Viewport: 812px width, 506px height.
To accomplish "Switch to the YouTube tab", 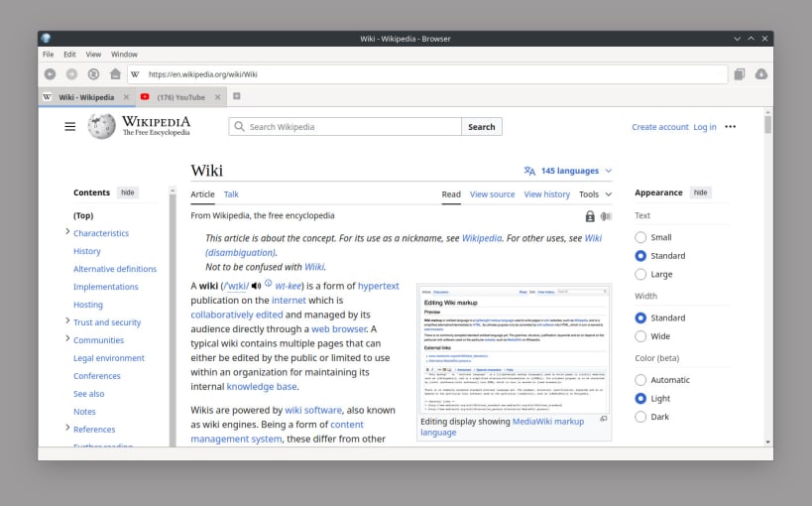I will (x=180, y=97).
